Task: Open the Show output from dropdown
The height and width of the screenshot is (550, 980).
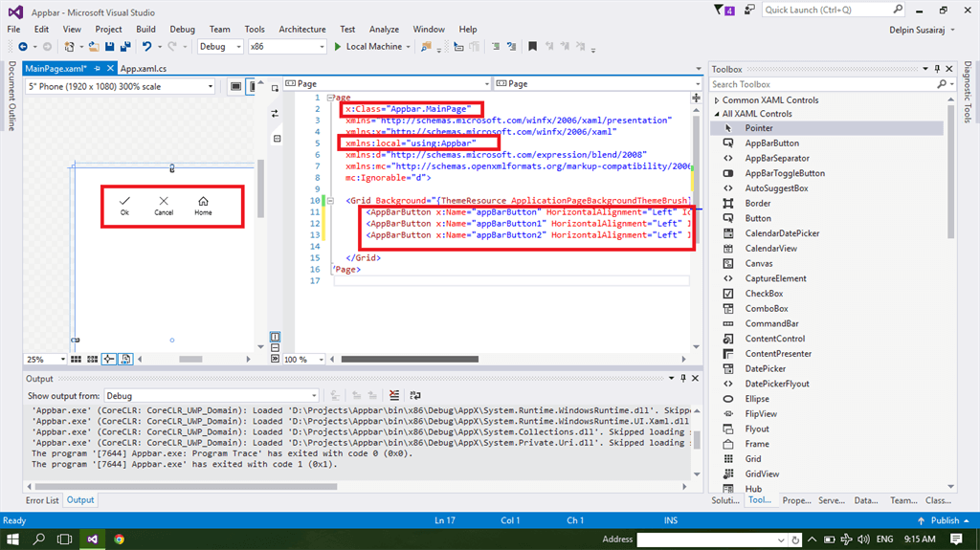Action: pyautogui.click(x=313, y=395)
